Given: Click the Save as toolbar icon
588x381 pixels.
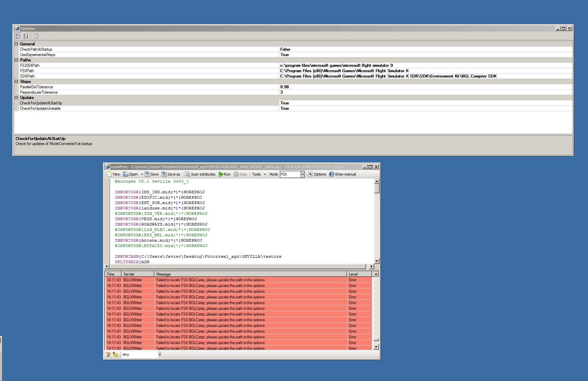Looking at the screenshot, I should click(x=164, y=174).
